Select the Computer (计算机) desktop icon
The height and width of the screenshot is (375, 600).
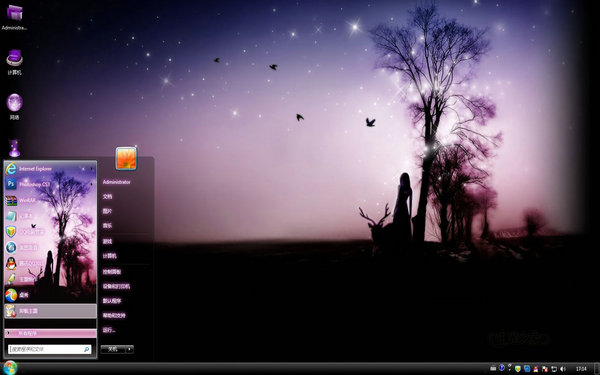point(14,62)
